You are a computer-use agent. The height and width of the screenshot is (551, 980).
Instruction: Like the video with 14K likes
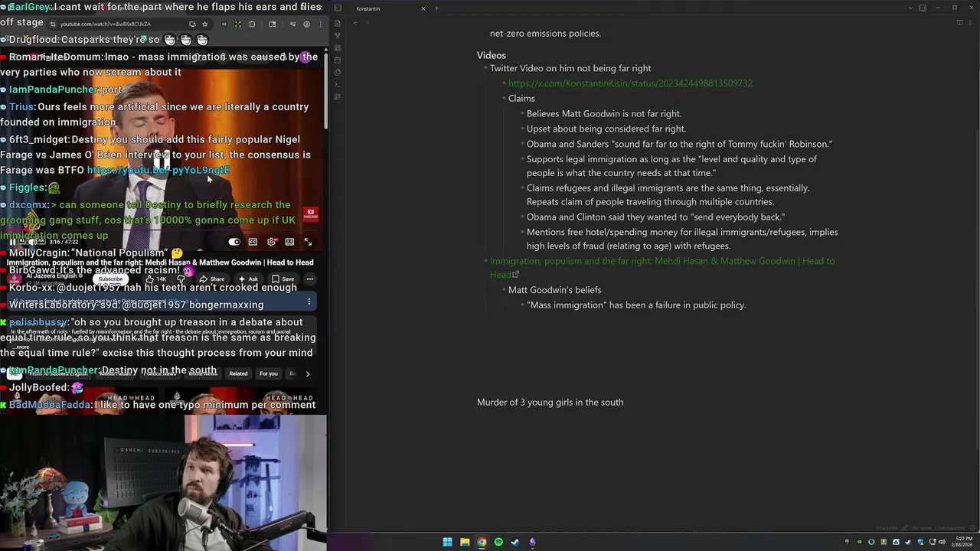(158, 279)
